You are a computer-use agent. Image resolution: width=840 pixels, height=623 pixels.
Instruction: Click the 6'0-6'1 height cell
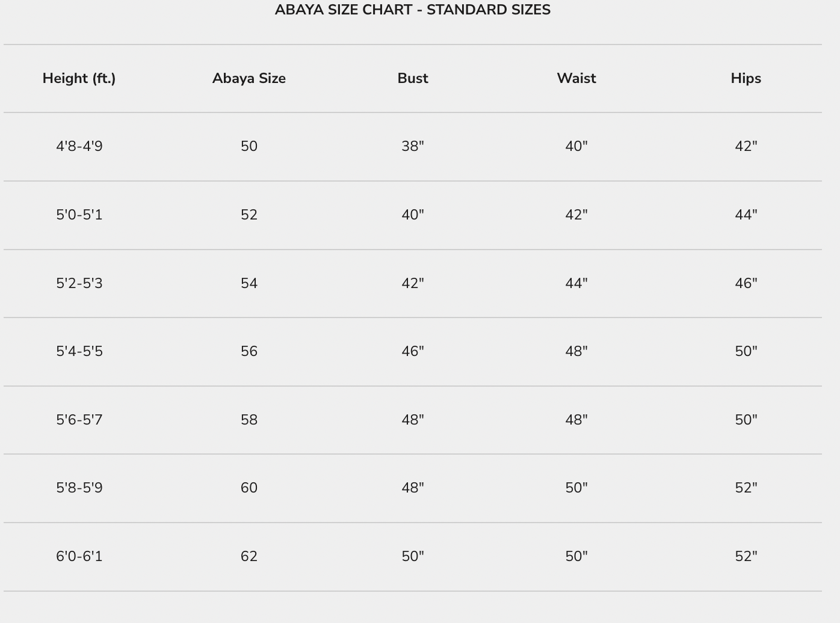(x=79, y=557)
